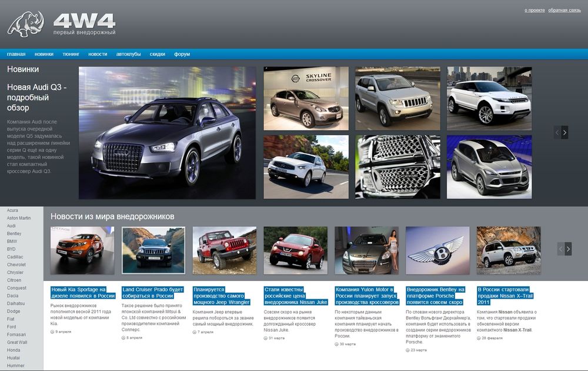Image resolution: width=588 pixels, height=371 pixels.
Task: Read 'Внедорожник Bentley на платформе Porsche' headline
Action: (436, 296)
